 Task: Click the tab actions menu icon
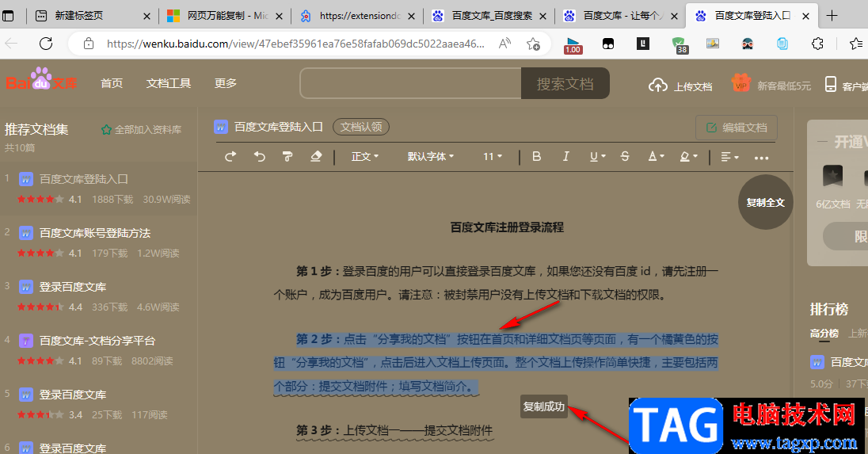tap(8, 16)
